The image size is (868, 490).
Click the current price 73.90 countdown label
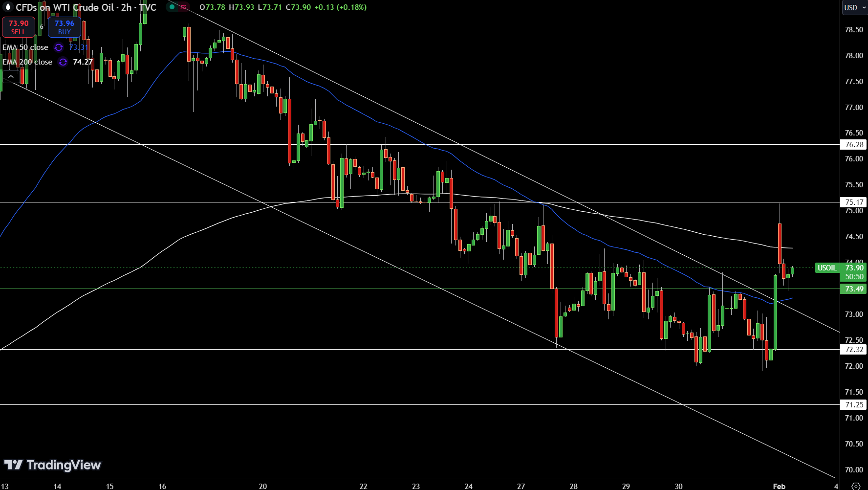(x=854, y=272)
